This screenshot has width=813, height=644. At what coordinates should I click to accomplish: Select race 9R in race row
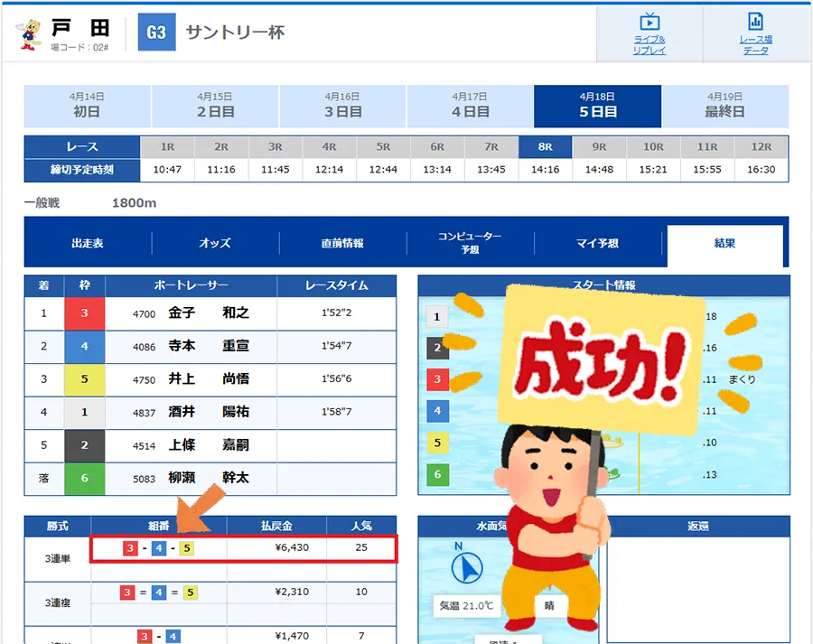click(x=599, y=146)
